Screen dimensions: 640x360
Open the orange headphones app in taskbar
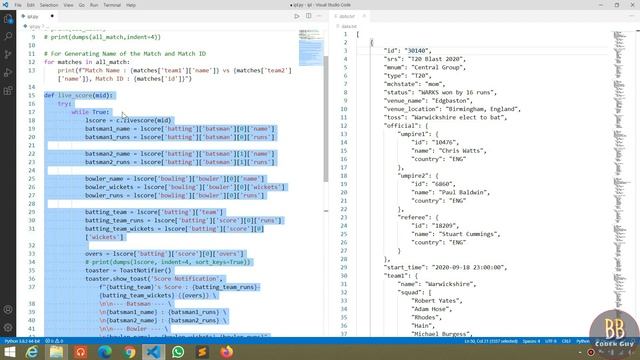tap(80, 352)
